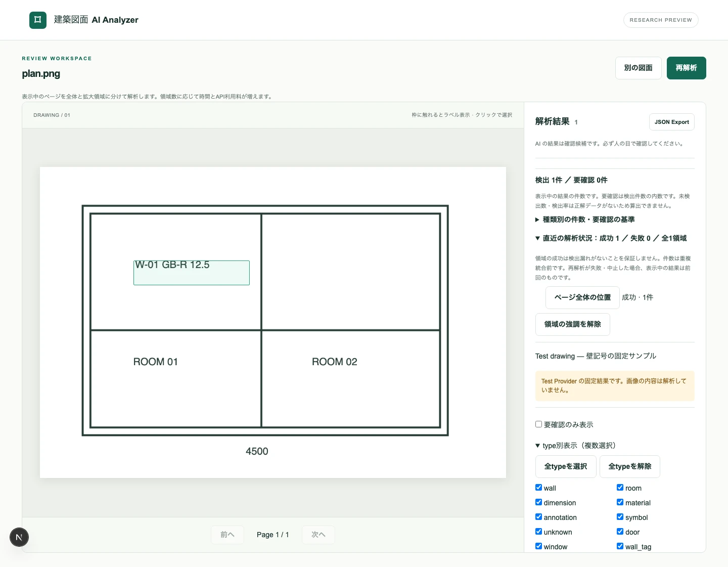The width and height of the screenshot is (728, 567).
Task: Uncheck the annotation type checkbox
Action: [x=538, y=517]
